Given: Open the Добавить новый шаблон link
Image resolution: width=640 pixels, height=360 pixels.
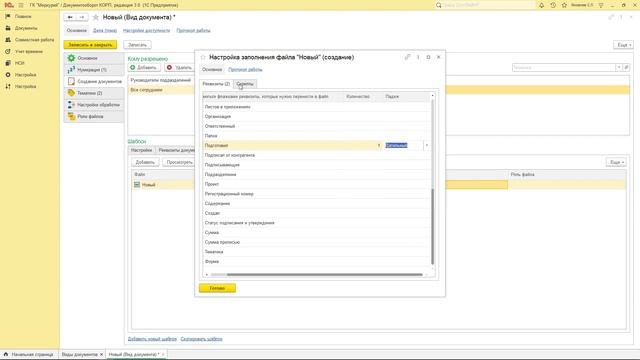Looking at the screenshot, I should click(152, 339).
